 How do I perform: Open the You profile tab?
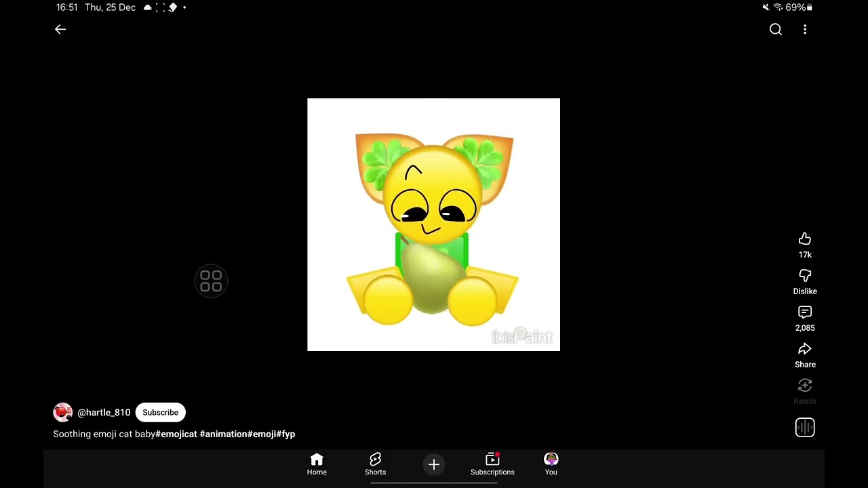pos(551,464)
